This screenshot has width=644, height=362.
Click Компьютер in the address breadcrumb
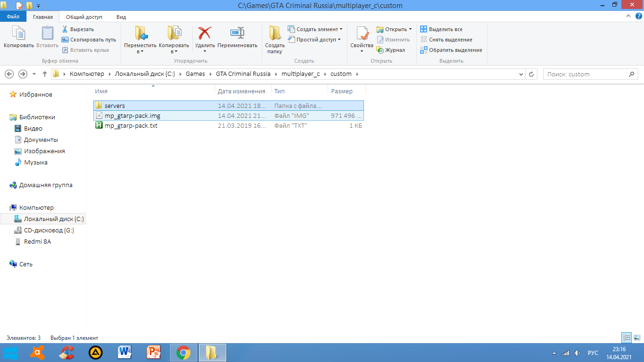87,74
